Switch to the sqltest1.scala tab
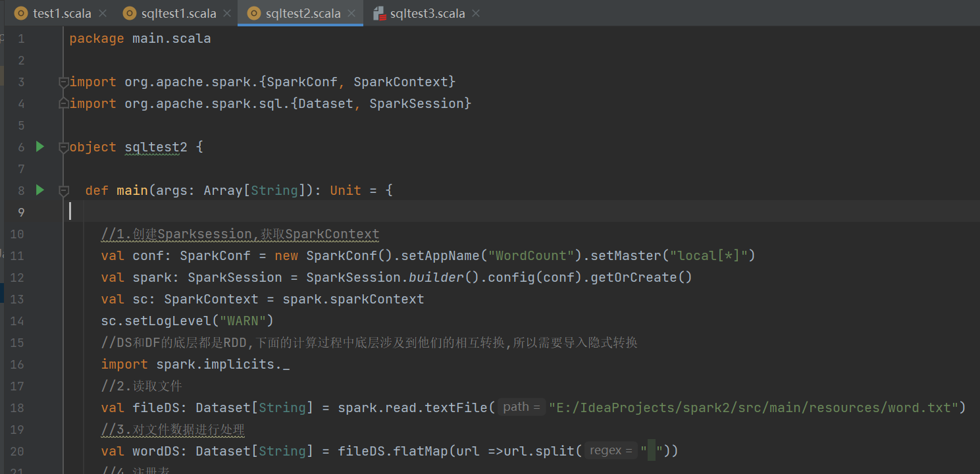Screen dimensions: 980x474 (x=178, y=13)
